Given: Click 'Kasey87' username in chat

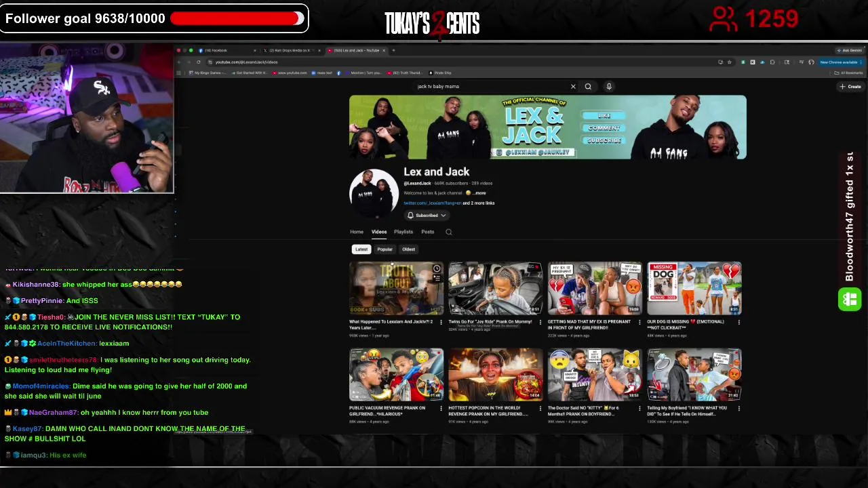Looking at the screenshot, I should pos(27,429).
